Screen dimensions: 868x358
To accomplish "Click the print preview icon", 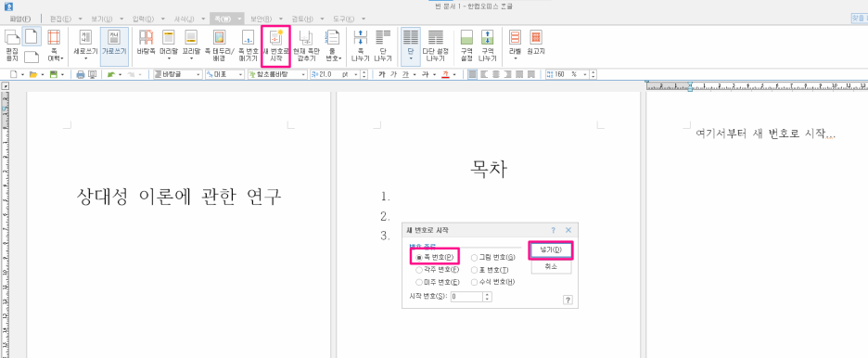I will pyautogui.click(x=92, y=74).
